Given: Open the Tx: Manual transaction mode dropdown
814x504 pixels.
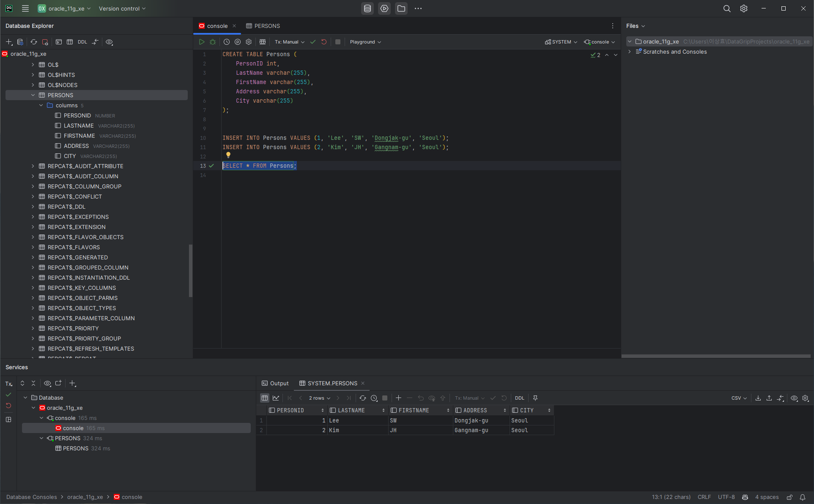Looking at the screenshot, I should point(290,42).
